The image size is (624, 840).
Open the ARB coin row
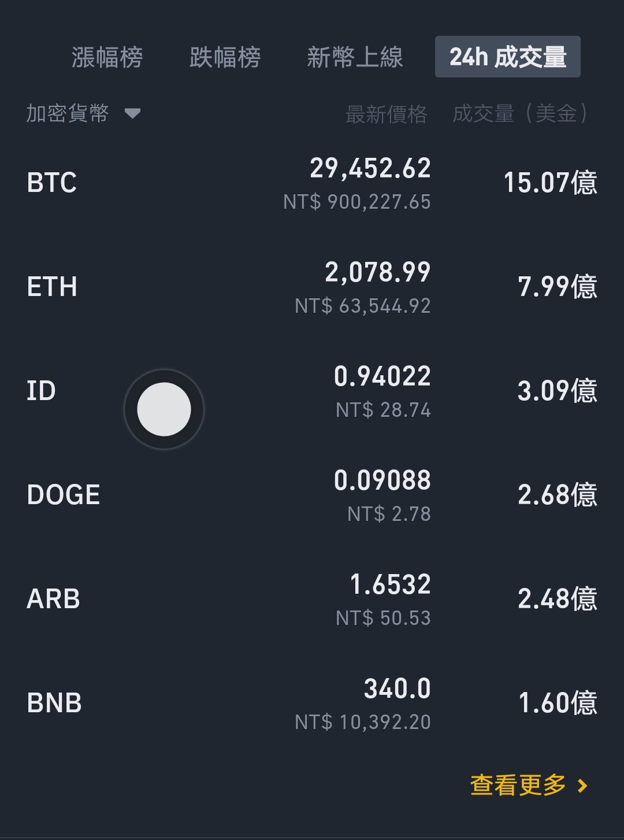[312, 600]
